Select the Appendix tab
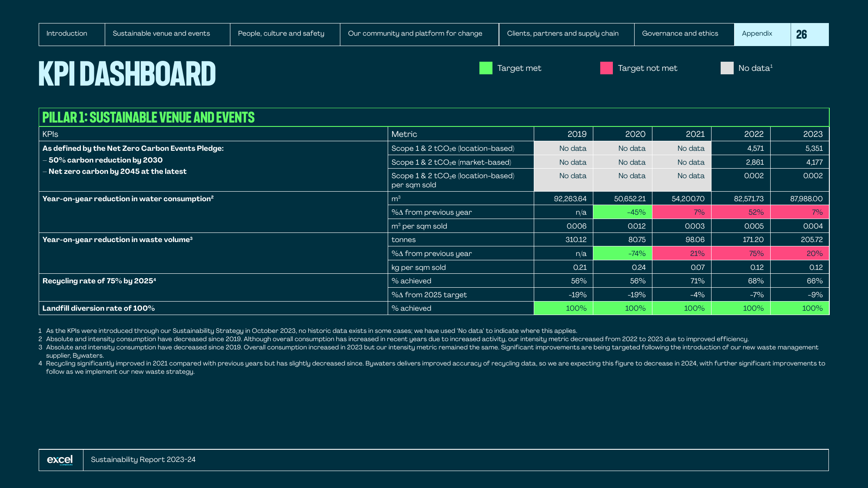 point(762,34)
